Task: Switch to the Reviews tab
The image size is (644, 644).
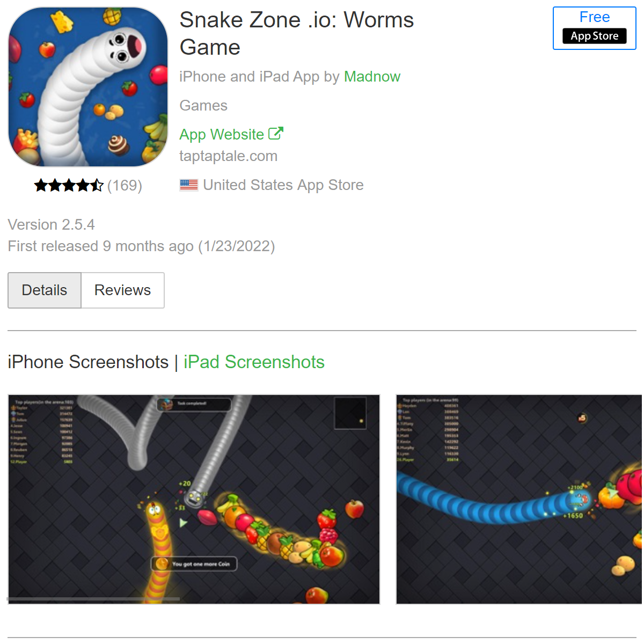Action: tap(122, 290)
